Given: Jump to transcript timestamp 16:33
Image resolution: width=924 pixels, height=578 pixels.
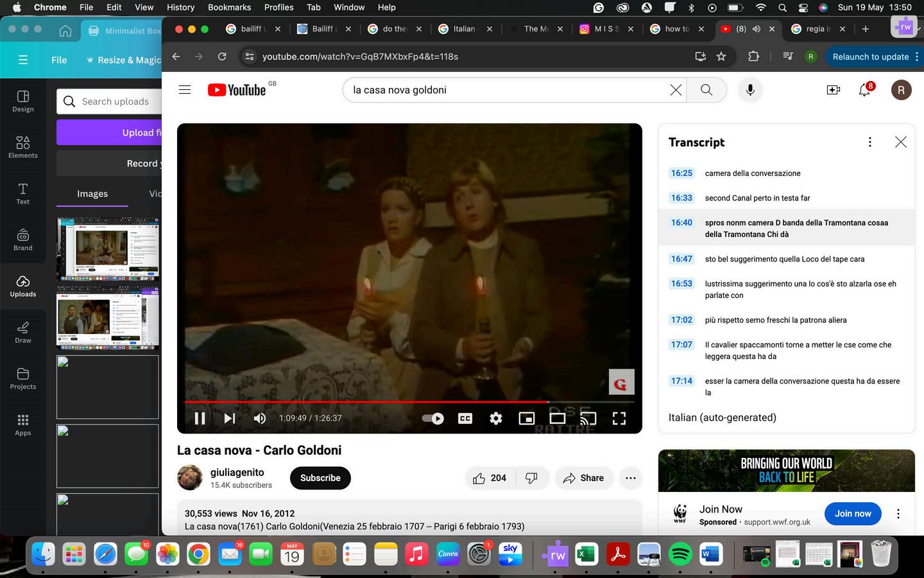Looking at the screenshot, I should (681, 198).
